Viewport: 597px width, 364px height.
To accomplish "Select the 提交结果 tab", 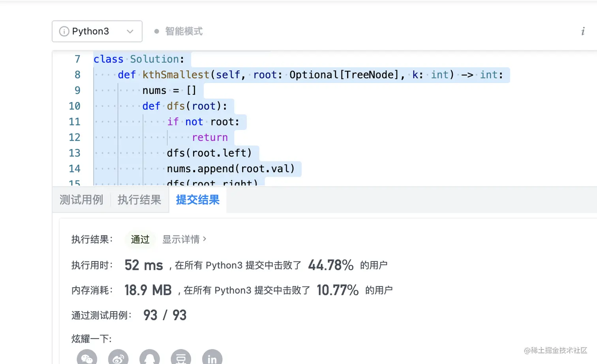I will point(197,200).
